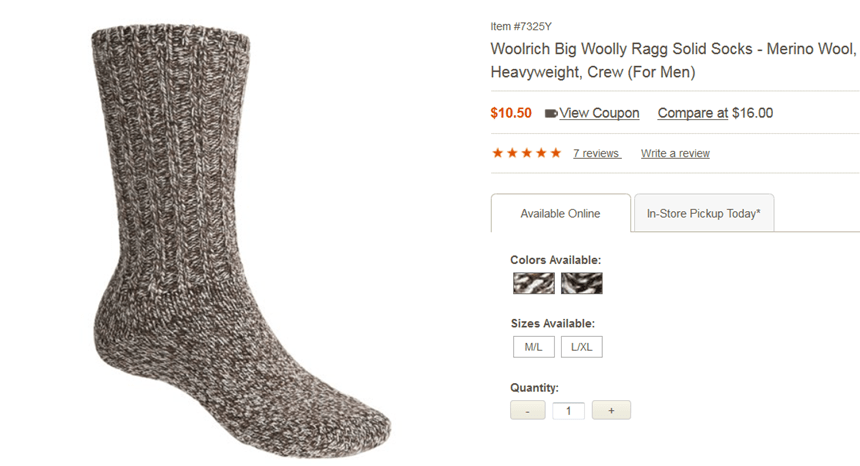Click the sock product image
The image size is (860, 466).
tap(240, 240)
